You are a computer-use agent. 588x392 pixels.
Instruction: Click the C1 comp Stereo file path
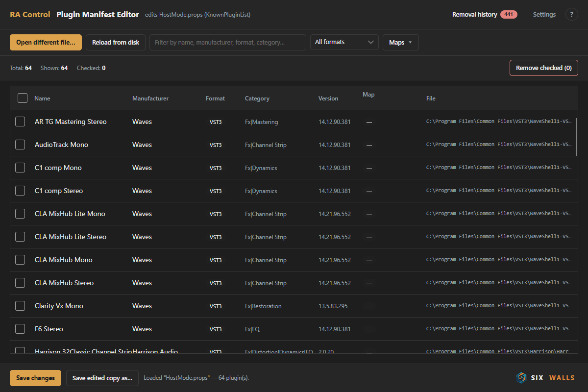(499, 191)
